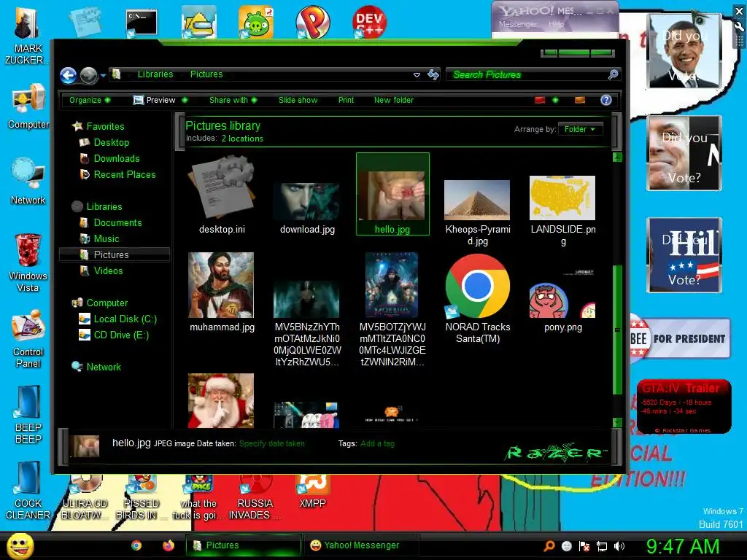Select the Kheops-Pyramid.jpg thumbnail
This screenshot has height=560, width=747.
pyautogui.click(x=477, y=200)
